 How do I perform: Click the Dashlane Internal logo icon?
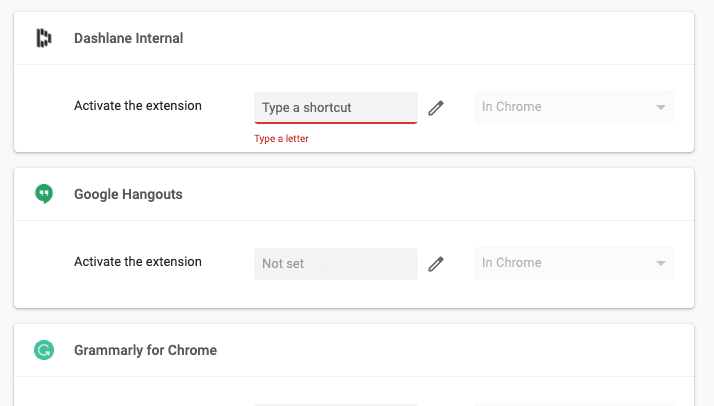click(43, 38)
